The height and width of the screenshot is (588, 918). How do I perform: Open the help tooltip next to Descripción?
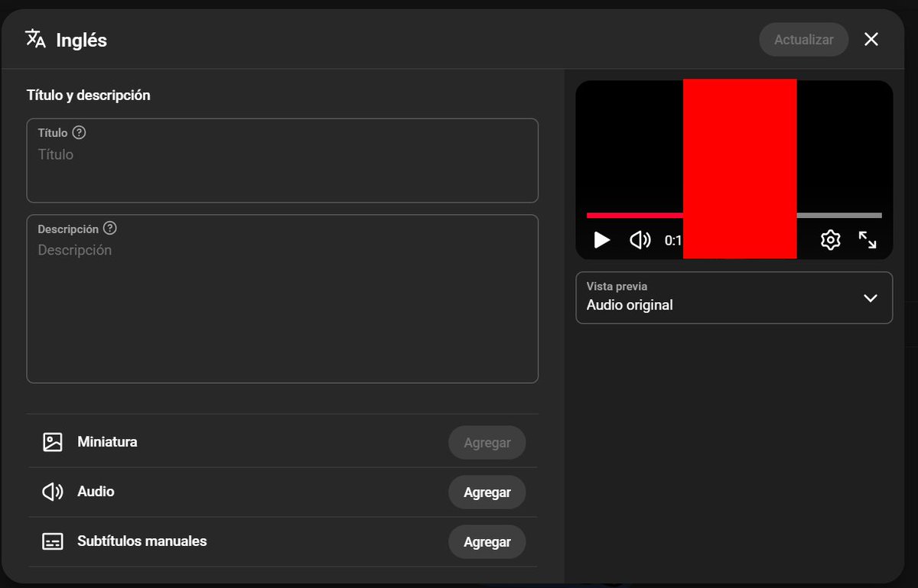(x=110, y=229)
